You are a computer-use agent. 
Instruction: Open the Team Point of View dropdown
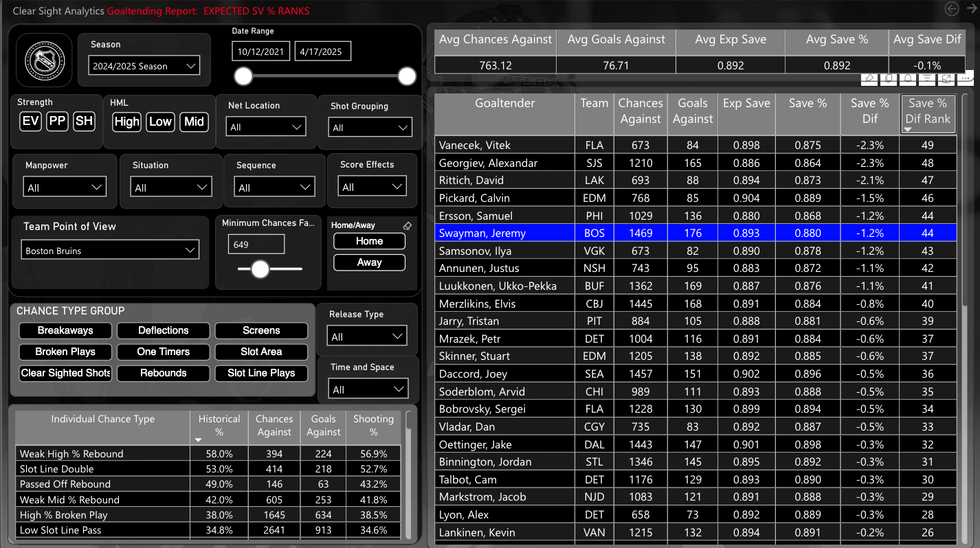[110, 250]
